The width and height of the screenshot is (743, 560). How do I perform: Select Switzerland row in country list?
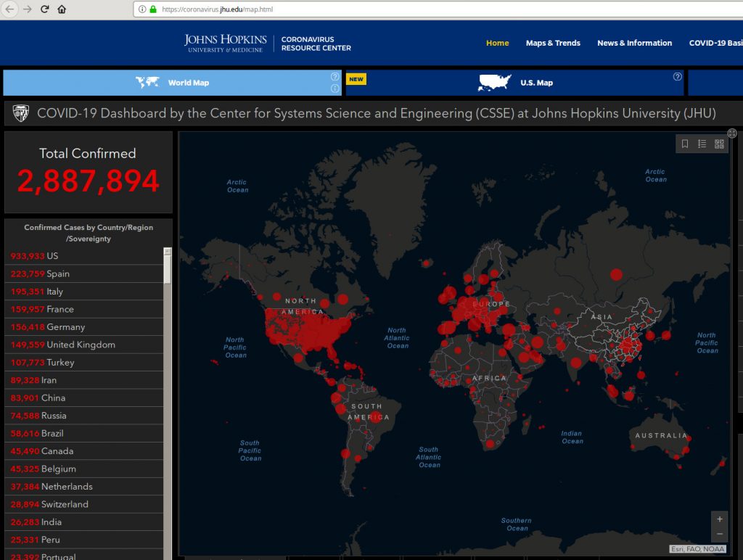coord(84,504)
